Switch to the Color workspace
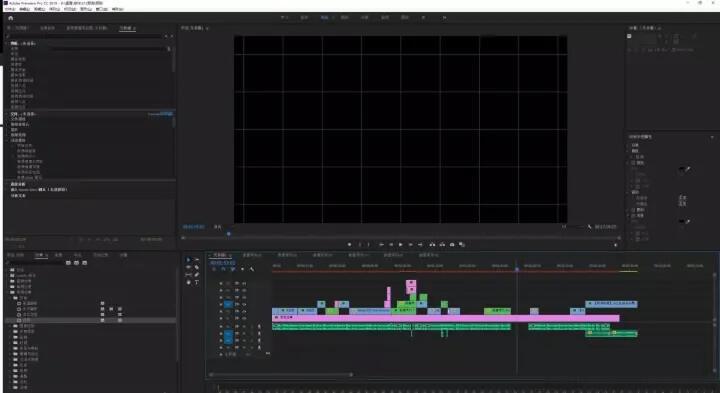The image size is (720, 393). 344,17
